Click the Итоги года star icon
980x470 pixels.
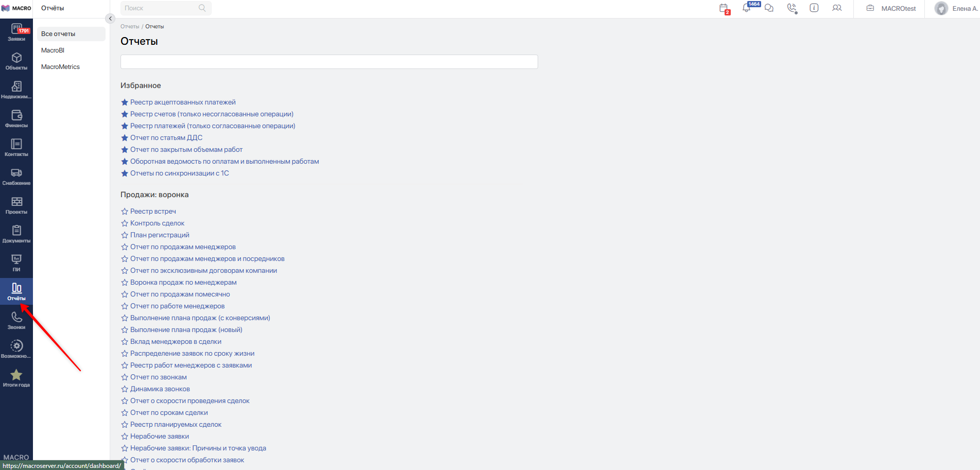click(x=16, y=378)
